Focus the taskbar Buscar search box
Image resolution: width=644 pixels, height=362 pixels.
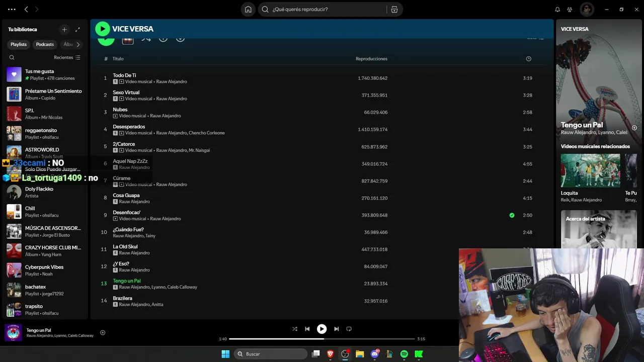(x=271, y=354)
